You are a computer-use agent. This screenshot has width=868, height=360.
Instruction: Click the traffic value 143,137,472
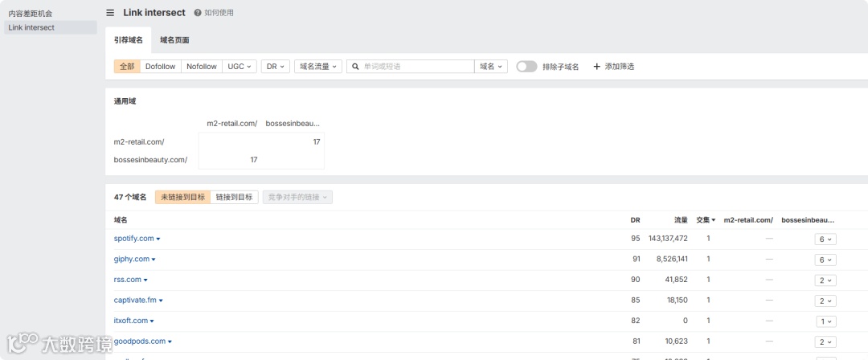668,238
